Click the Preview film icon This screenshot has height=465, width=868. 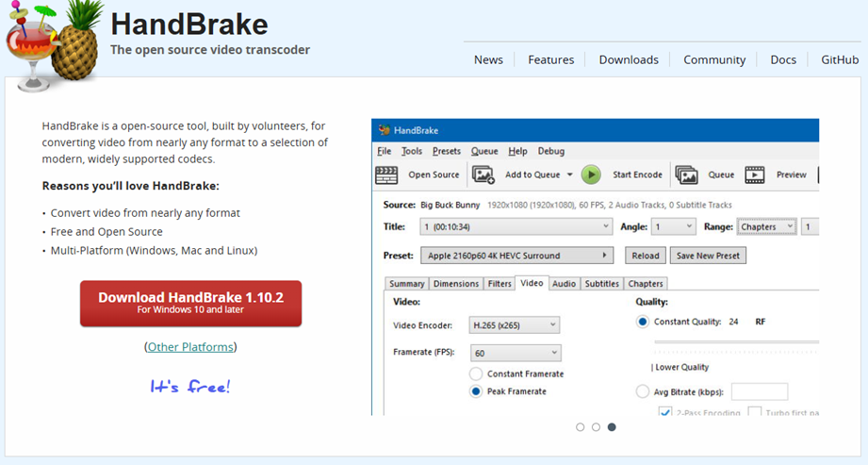[x=755, y=174]
